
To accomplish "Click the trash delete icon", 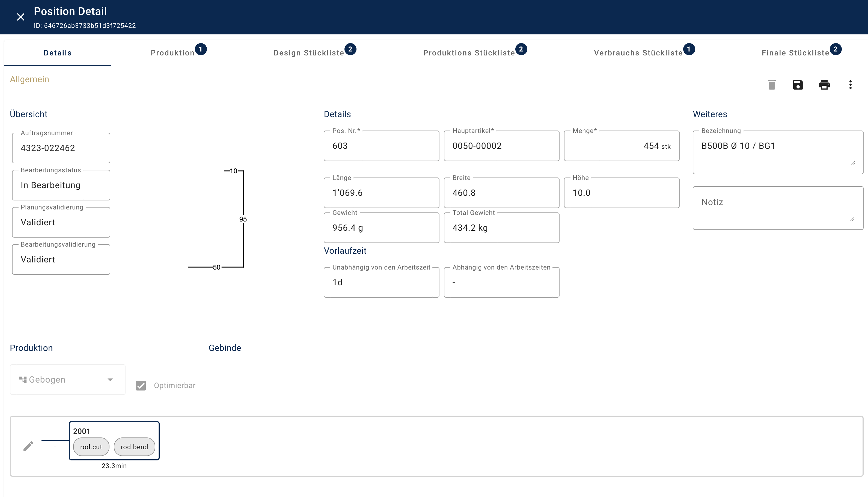I will pyautogui.click(x=772, y=85).
